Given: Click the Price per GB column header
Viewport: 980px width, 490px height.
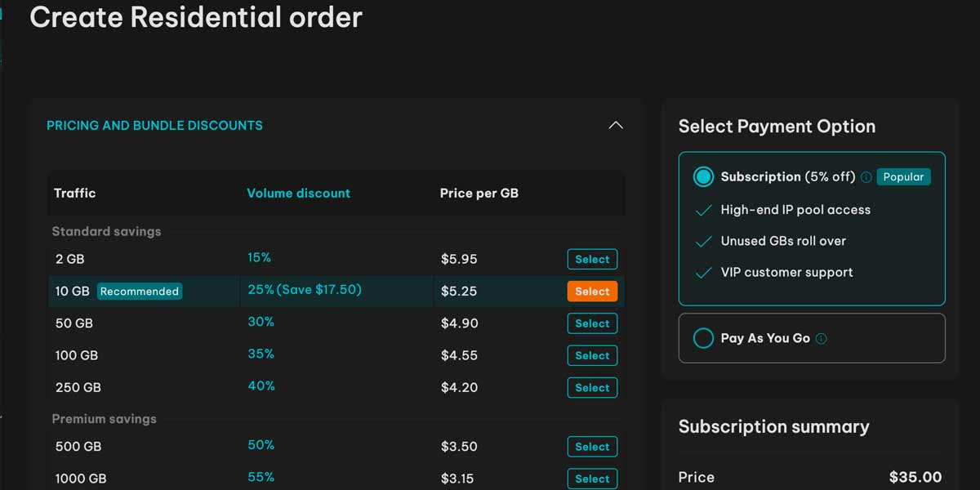Looking at the screenshot, I should 479,194.
